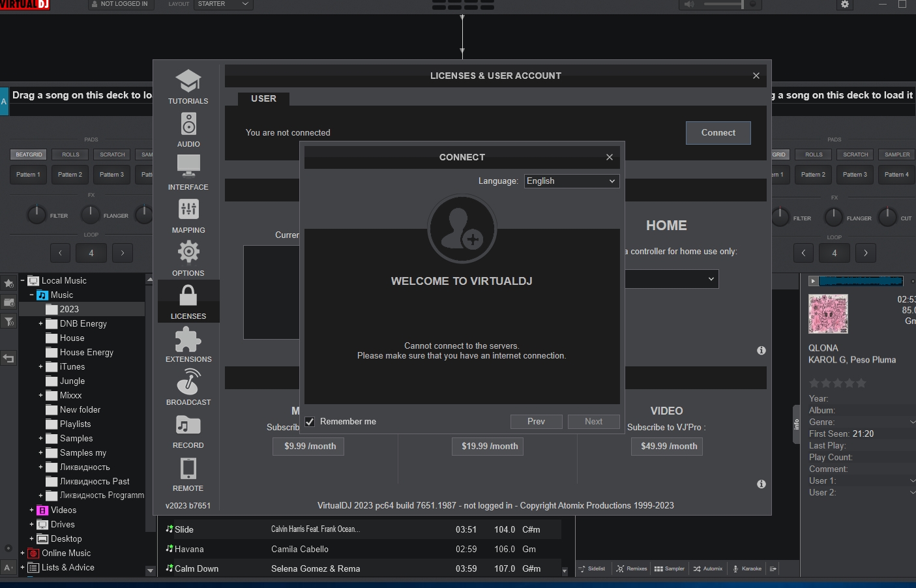The height and width of the screenshot is (588, 916).
Task: Click the Connect button
Action: 718,133
